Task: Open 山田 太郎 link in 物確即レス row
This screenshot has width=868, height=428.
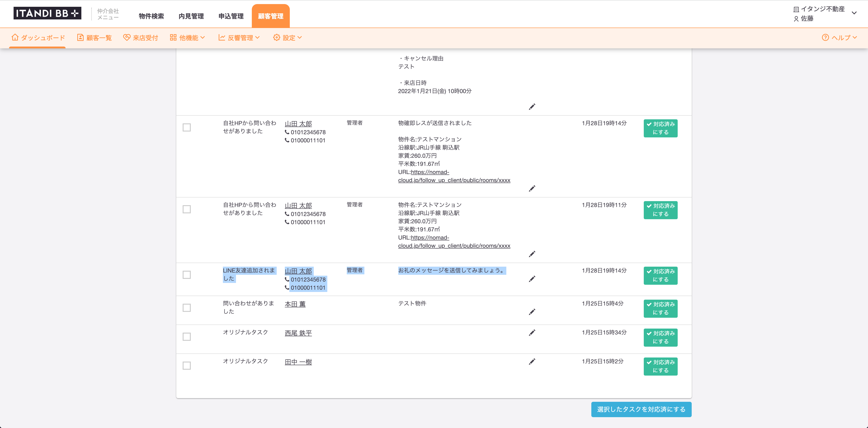Action: coord(298,124)
